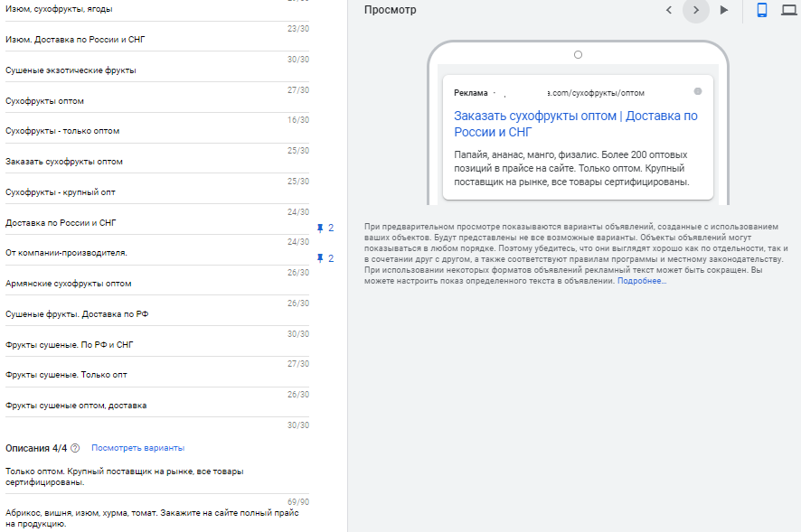Edit description starting with 'Абрикос, вишня, изюм'

click(x=154, y=518)
